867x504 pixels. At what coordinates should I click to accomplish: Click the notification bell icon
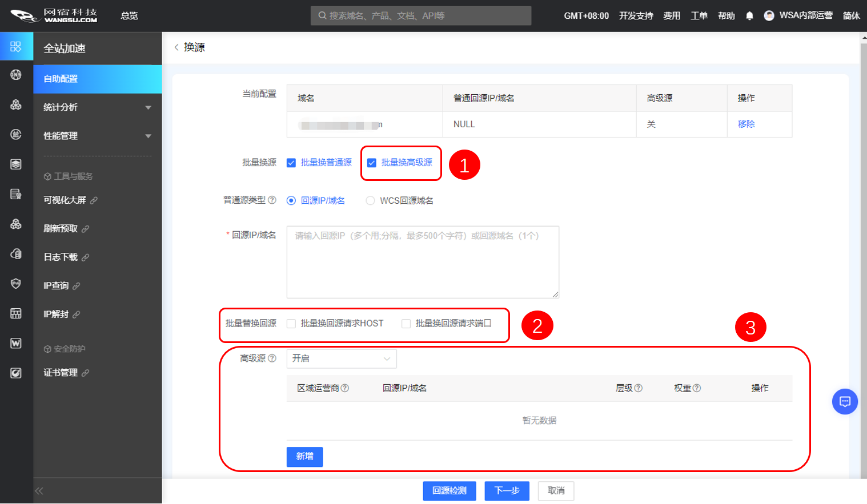point(749,16)
